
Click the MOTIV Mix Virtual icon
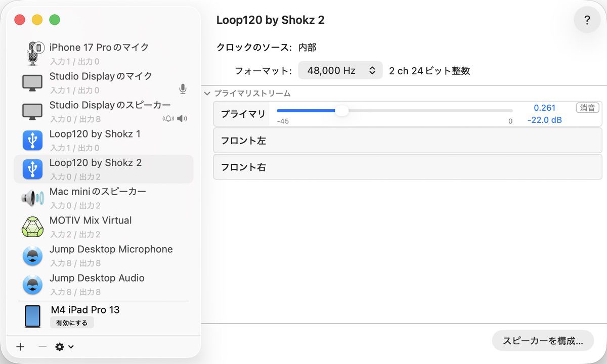(32, 226)
